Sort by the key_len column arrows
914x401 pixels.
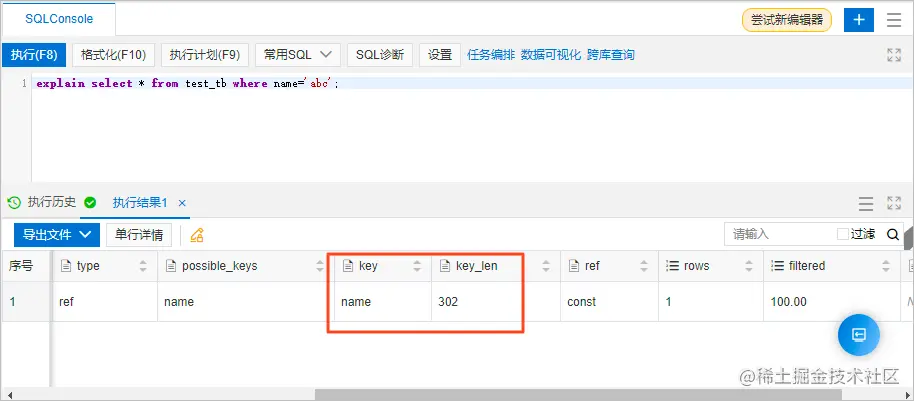point(546,266)
